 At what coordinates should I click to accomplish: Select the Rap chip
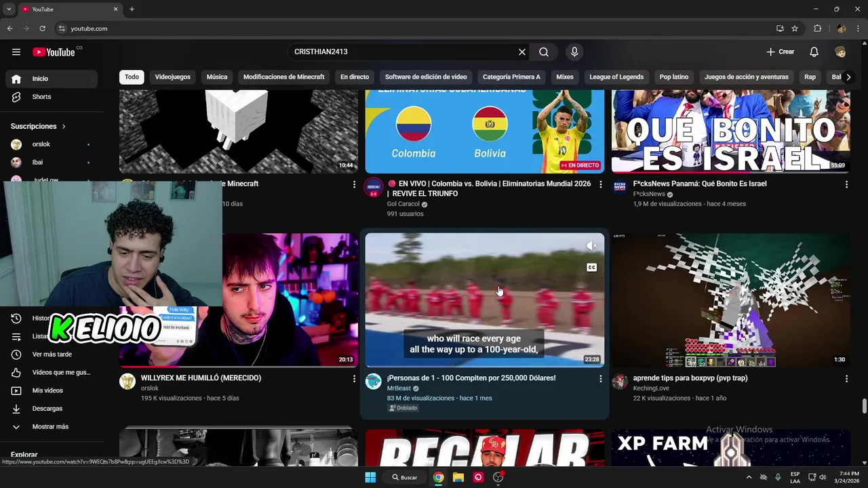pyautogui.click(x=810, y=77)
